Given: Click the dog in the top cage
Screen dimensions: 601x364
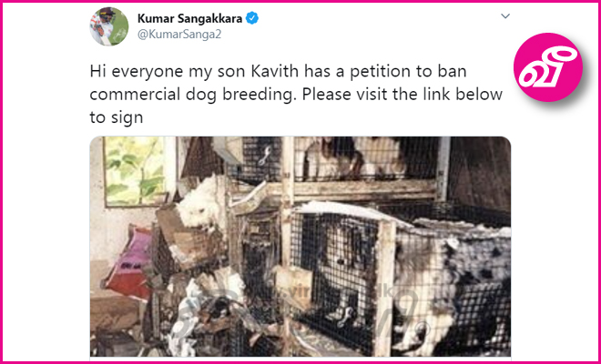Looking at the screenshot, I should pyautogui.click(x=354, y=157).
